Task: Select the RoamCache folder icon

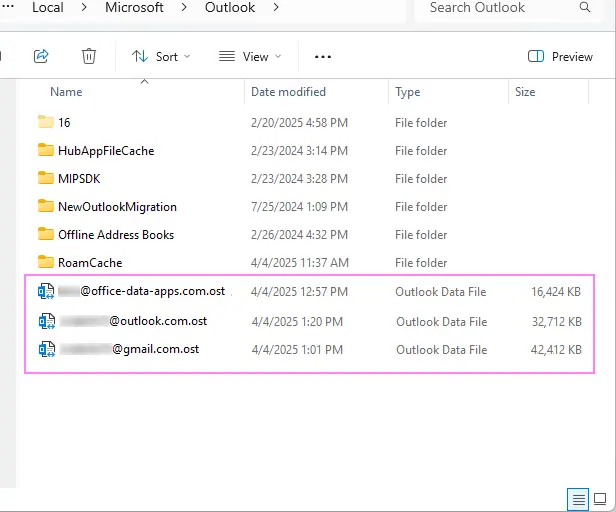Action: 46,263
